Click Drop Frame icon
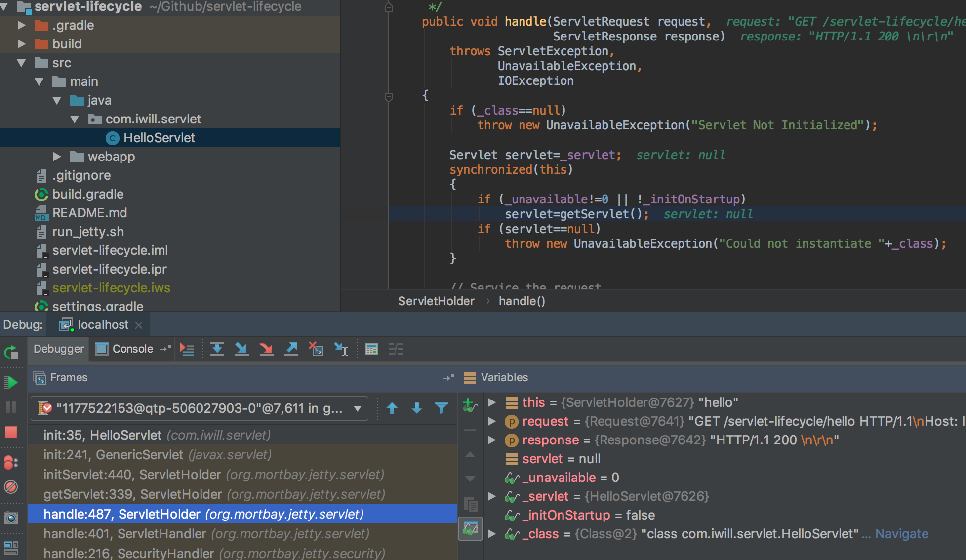Image resolution: width=966 pixels, height=560 pixels. click(x=316, y=349)
